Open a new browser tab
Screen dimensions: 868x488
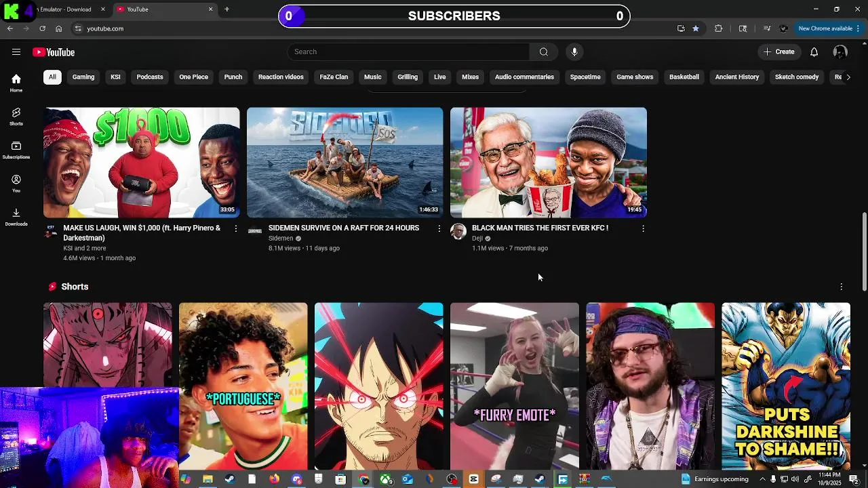[227, 9]
